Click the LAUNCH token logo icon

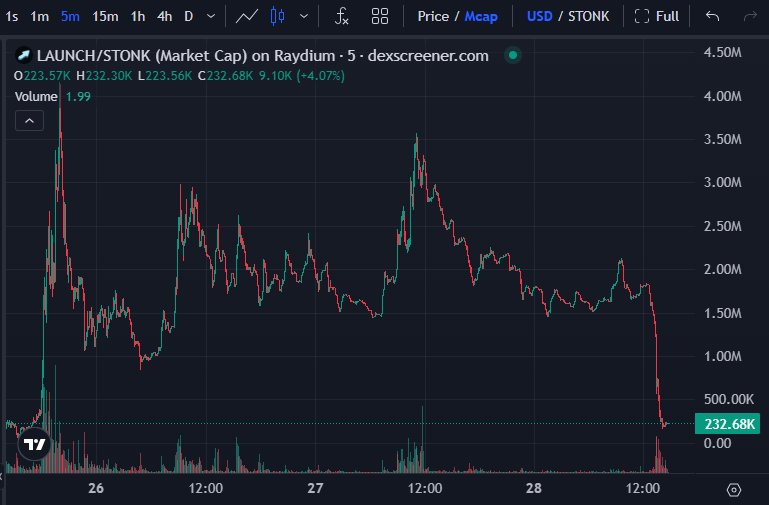click(23, 55)
